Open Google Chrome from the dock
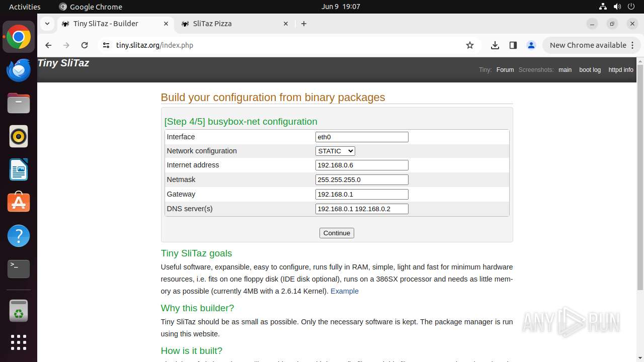Screen dimensions: 644x362 pyautogui.click(x=19, y=37)
